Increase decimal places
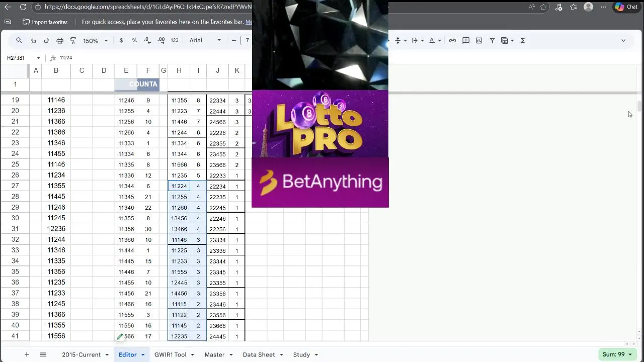Viewport: 644px width, 362px height. [161, 40]
